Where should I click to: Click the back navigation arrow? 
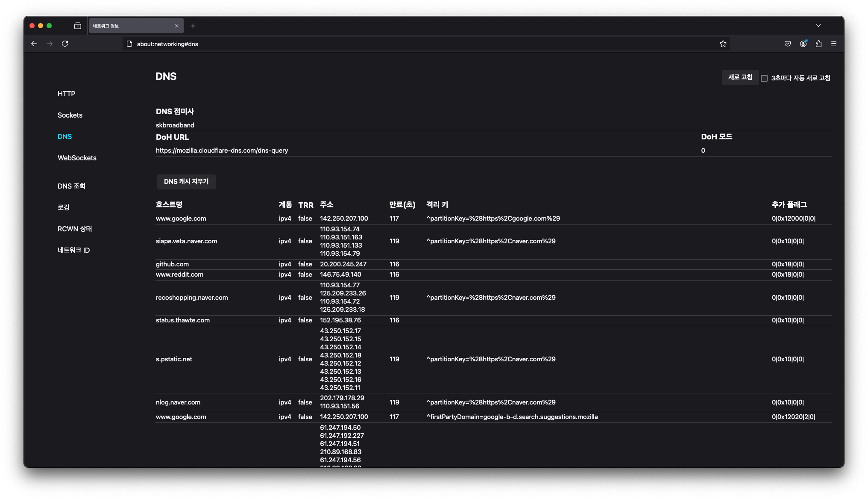click(34, 44)
